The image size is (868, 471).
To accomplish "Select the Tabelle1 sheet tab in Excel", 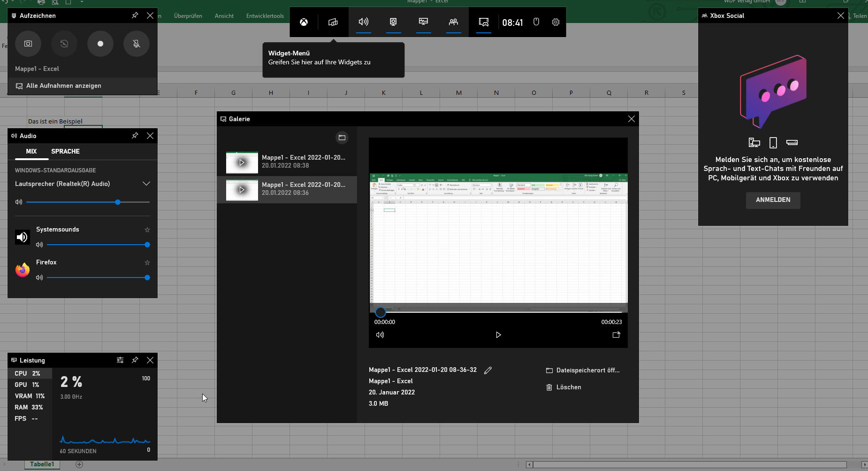I will click(x=42, y=464).
